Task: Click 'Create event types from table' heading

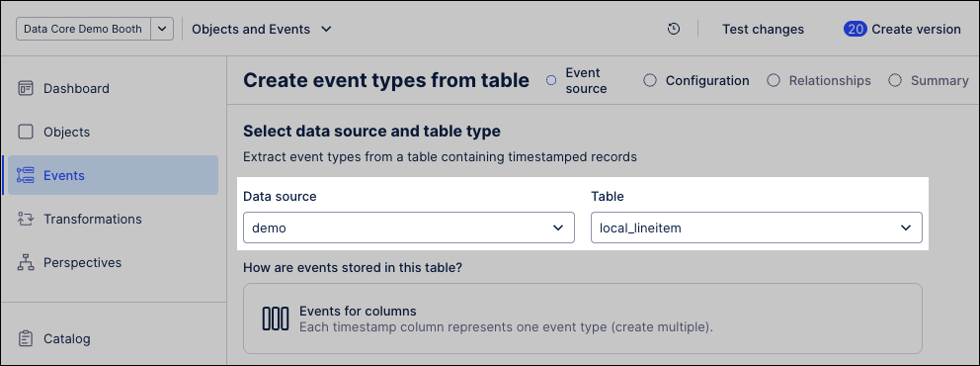Action: click(386, 80)
